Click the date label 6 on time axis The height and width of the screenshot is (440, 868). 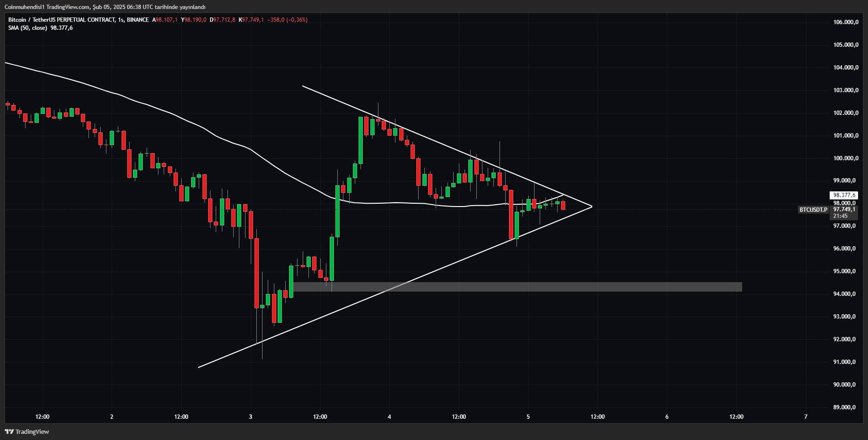667,417
